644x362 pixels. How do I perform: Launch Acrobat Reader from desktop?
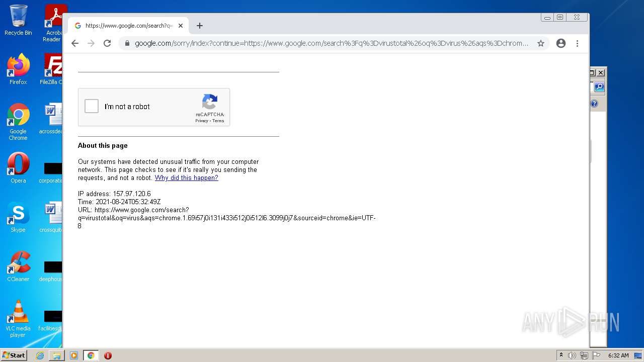tap(53, 23)
